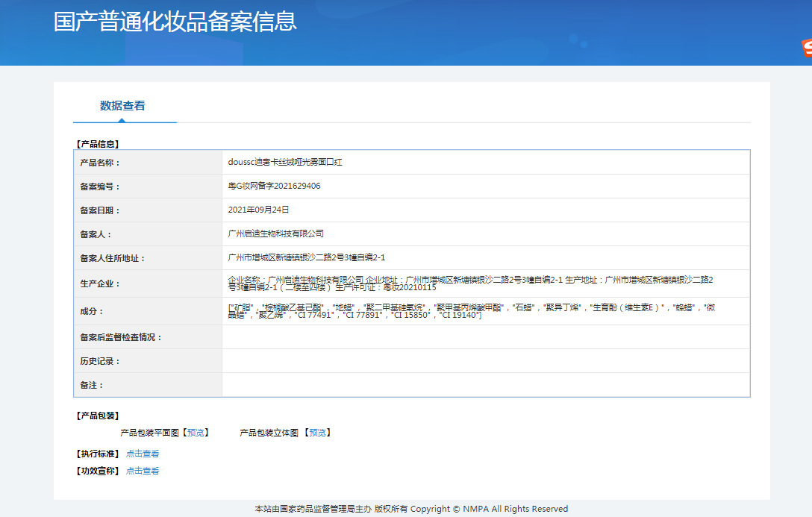Screen dimensions: 812x517
Task: Click the filing date 2021年09月24日
Action: click(258, 210)
